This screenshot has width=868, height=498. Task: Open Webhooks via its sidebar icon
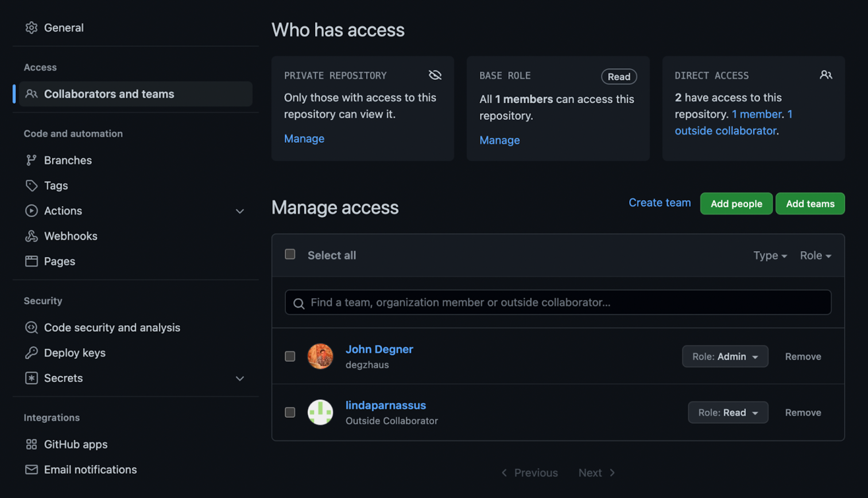32,236
